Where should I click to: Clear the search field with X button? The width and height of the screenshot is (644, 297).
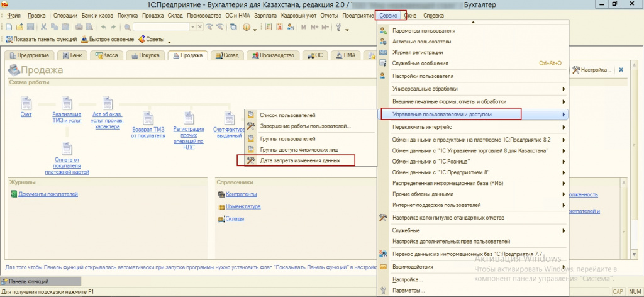coord(199,27)
